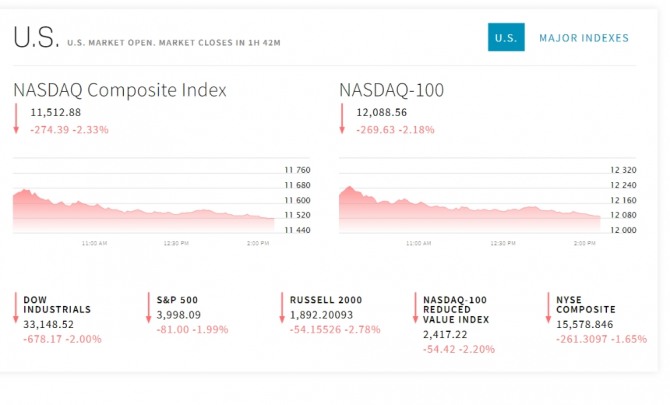
Task: Click the down arrow next to NYSE Composite
Action: click(x=548, y=308)
